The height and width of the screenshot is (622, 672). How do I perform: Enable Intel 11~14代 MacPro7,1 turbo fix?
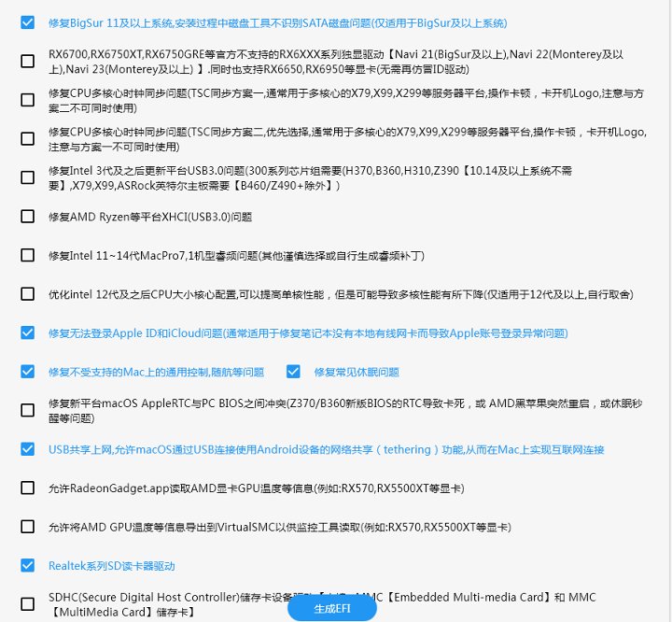27,255
